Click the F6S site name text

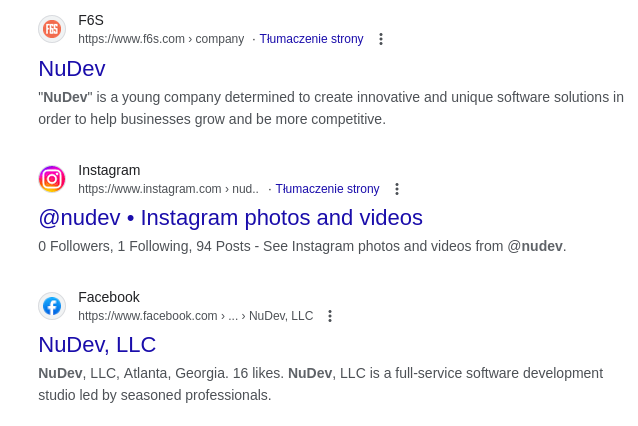point(91,20)
